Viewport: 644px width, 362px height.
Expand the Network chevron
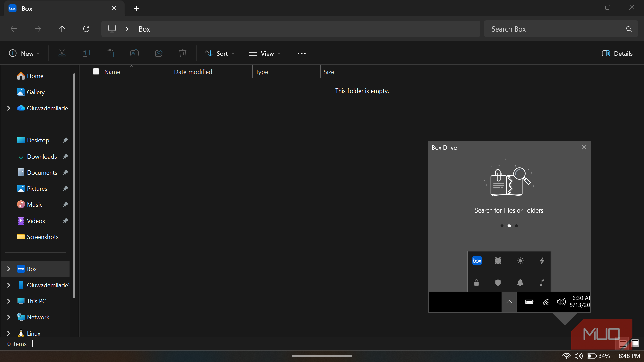click(9, 317)
